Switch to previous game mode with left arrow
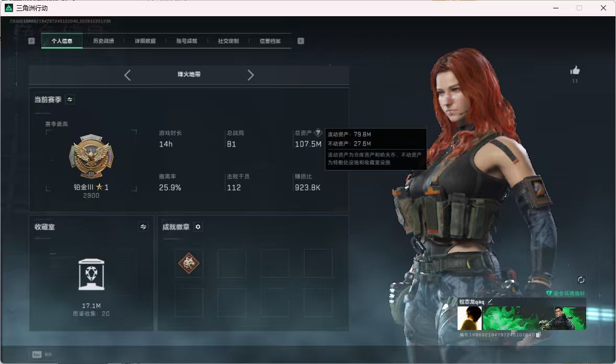This screenshot has width=616, height=364. click(x=127, y=75)
